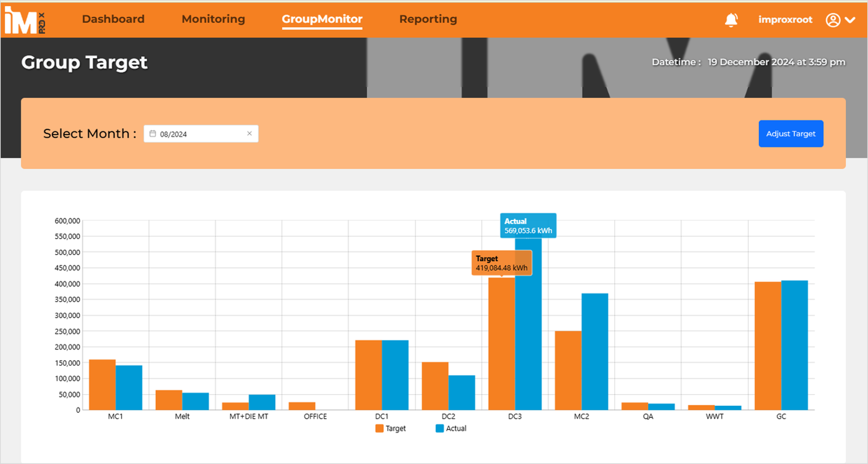
Task: Click the improxroot username
Action: pyautogui.click(x=785, y=20)
